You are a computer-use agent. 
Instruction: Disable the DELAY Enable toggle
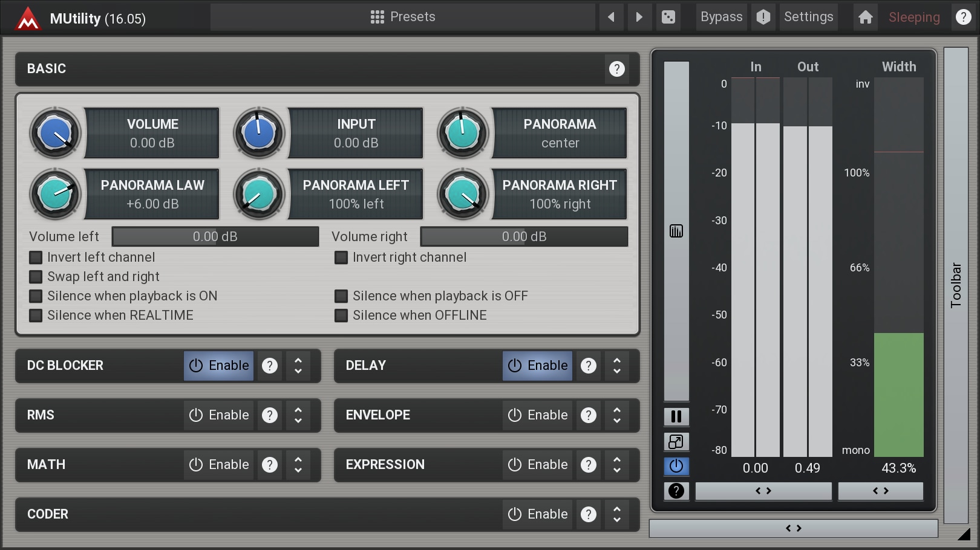[538, 366]
